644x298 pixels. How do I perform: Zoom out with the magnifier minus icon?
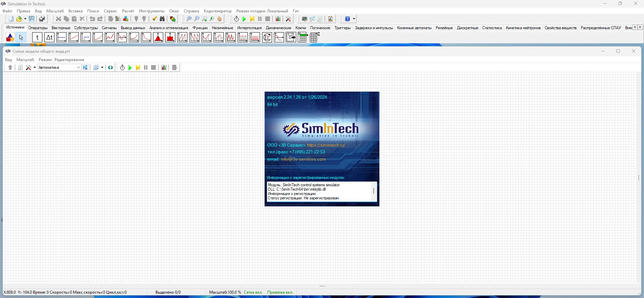[197, 19]
